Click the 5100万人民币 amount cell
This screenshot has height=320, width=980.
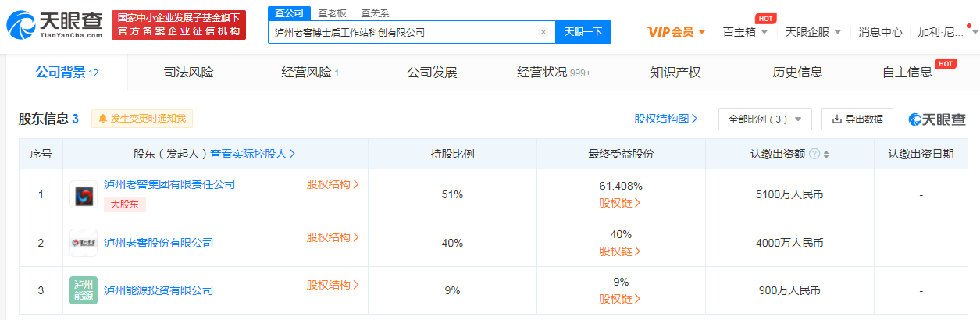tap(789, 194)
